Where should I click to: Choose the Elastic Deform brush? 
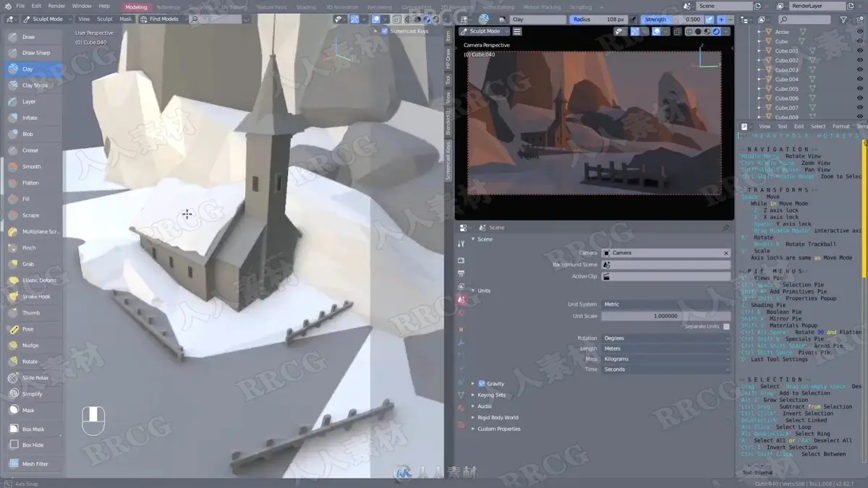tap(33, 281)
